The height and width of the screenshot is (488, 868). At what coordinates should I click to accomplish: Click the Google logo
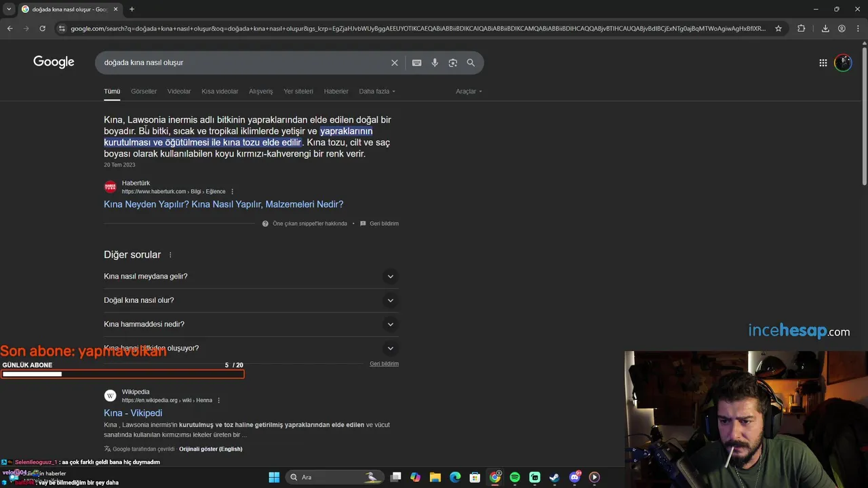click(x=54, y=62)
